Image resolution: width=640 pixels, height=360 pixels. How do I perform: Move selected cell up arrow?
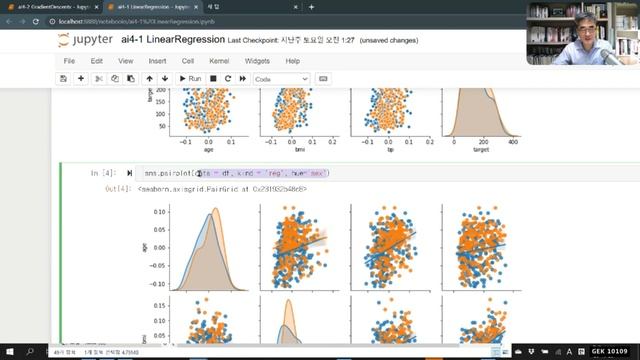(x=149, y=79)
